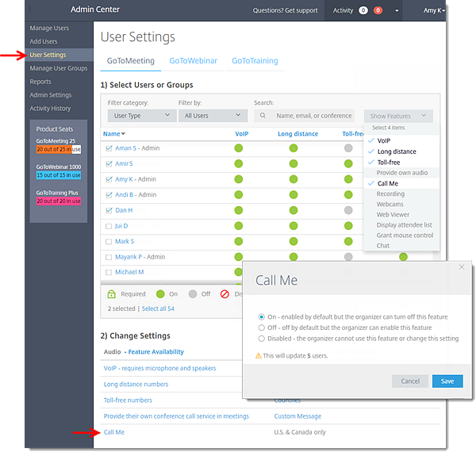Select Recording in features list
Screen dimensions: 476x452
[390, 193]
